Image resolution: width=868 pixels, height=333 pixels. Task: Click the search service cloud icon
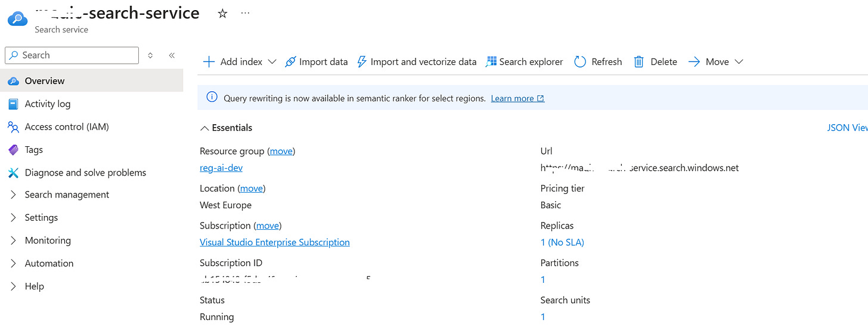click(x=17, y=18)
